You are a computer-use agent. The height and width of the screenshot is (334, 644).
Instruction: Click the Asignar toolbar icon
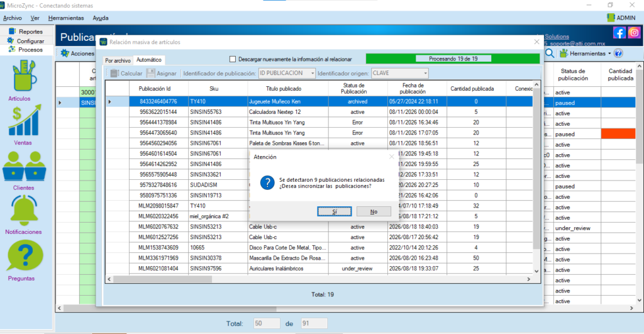151,73
